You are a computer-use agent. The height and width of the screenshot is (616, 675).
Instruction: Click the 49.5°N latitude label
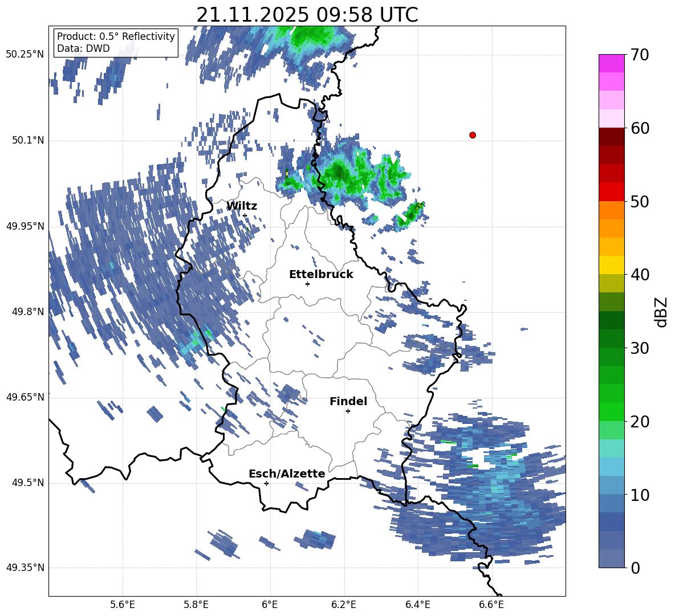pos(29,483)
